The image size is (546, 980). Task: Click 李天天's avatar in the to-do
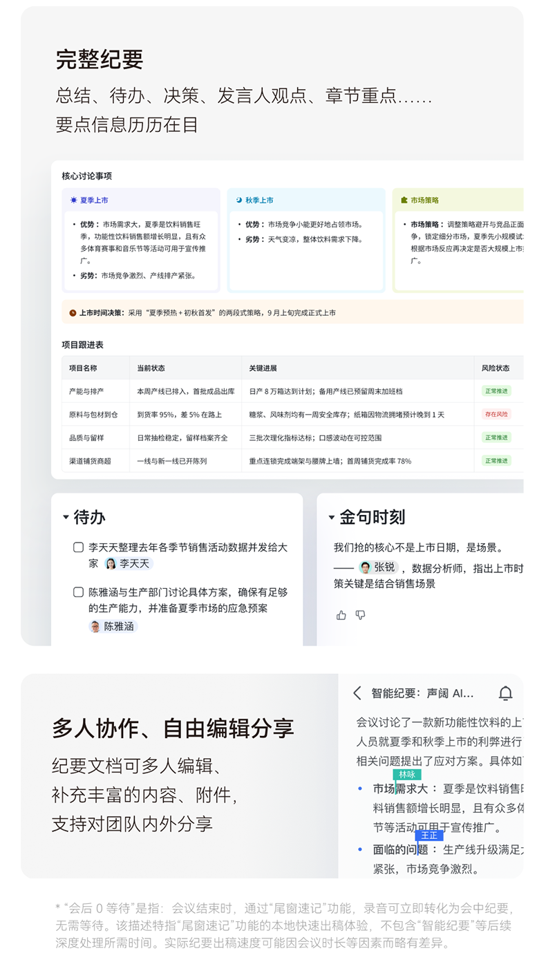(111, 564)
